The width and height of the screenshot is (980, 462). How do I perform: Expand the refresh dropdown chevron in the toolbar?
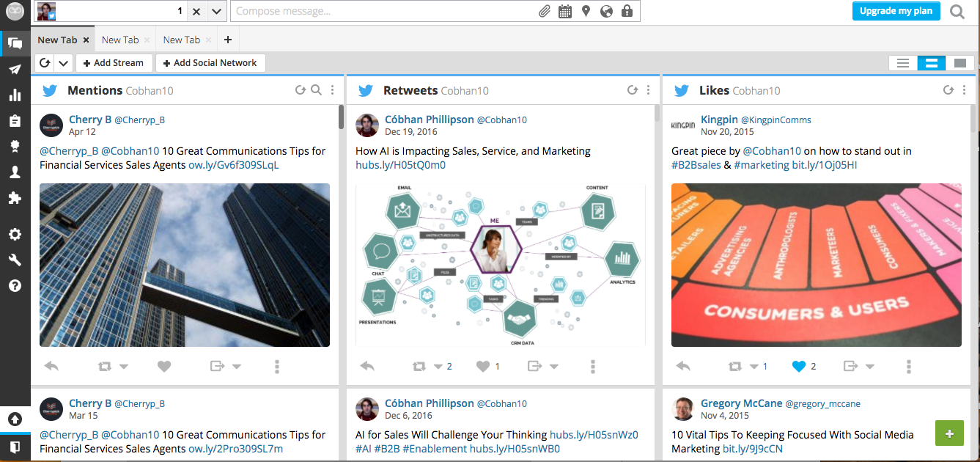[63, 63]
